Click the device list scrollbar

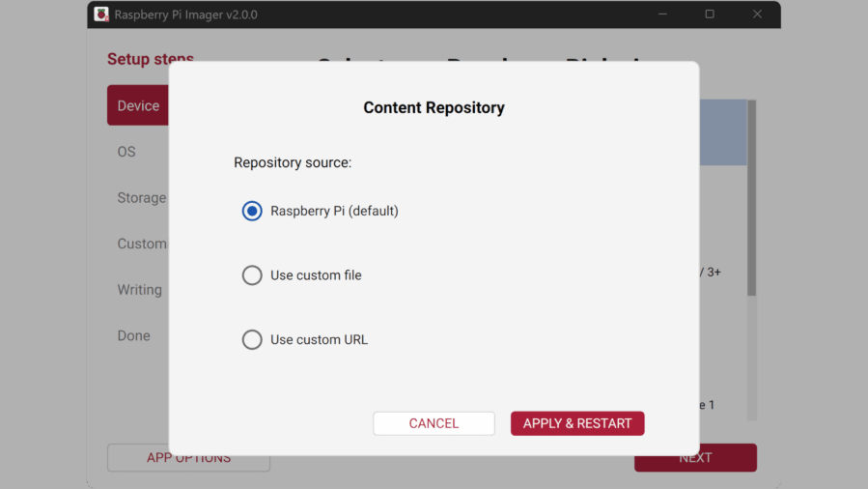click(752, 198)
